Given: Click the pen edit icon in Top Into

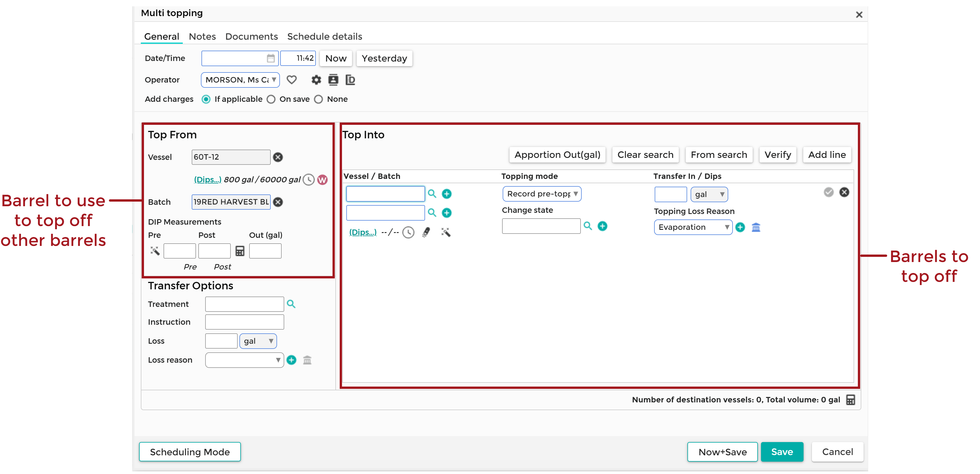Looking at the screenshot, I should pyautogui.click(x=426, y=232).
